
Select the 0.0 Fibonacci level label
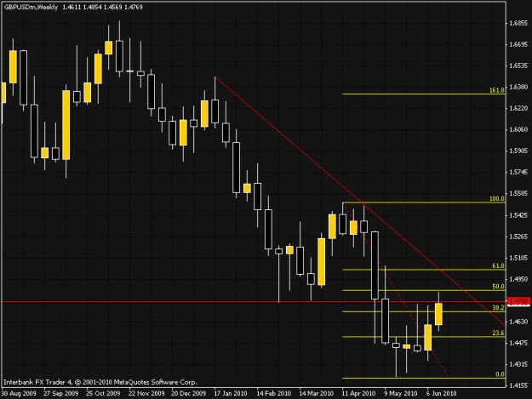pyautogui.click(x=501, y=374)
